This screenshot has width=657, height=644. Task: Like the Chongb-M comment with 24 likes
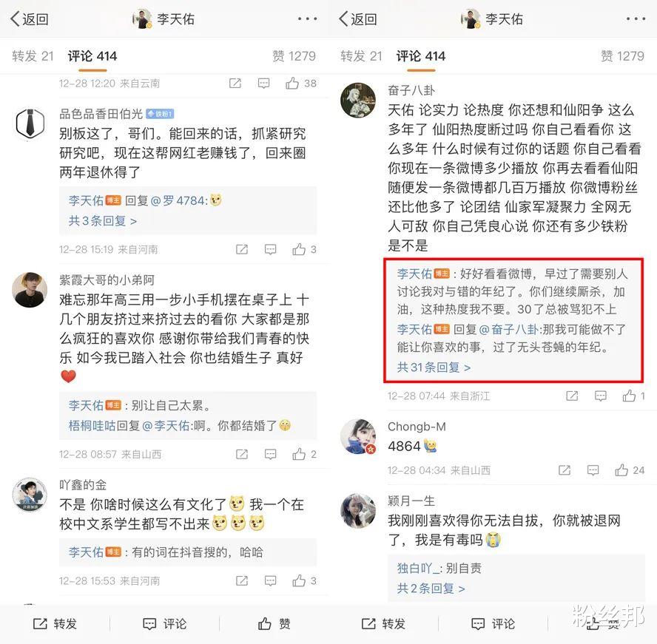(621, 470)
